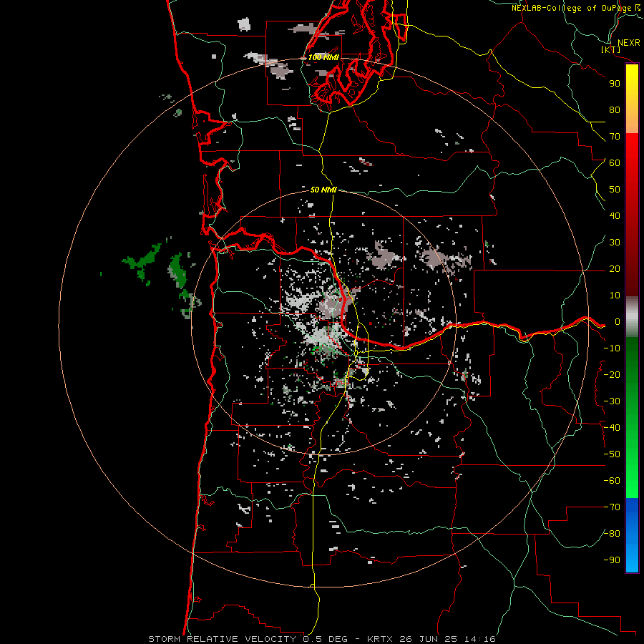Click the Storm Relative Velocity KRTX footer caption
The height and width of the screenshot is (644, 644).
(x=322, y=639)
